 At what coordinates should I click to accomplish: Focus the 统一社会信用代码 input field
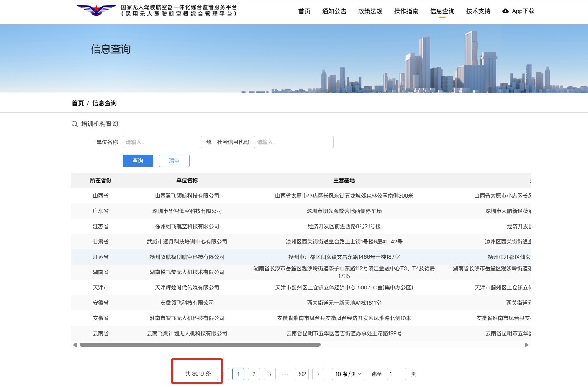(293, 142)
